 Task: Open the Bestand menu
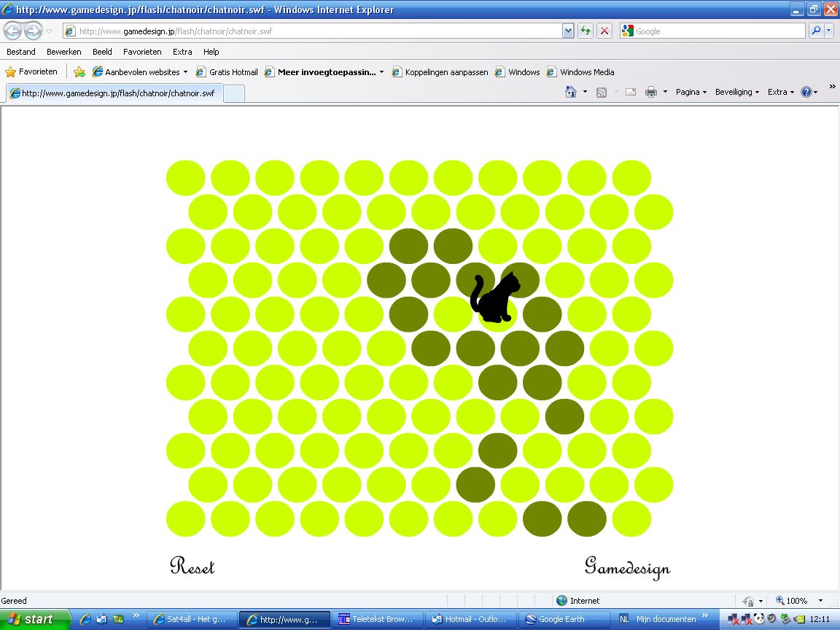(21, 52)
